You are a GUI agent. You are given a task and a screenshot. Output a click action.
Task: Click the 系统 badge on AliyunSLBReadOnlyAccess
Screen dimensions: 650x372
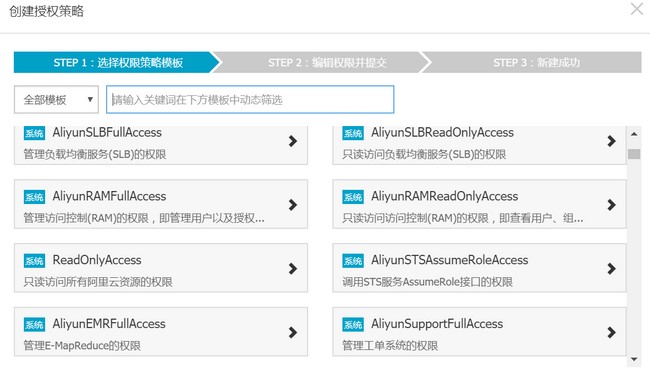[353, 133]
